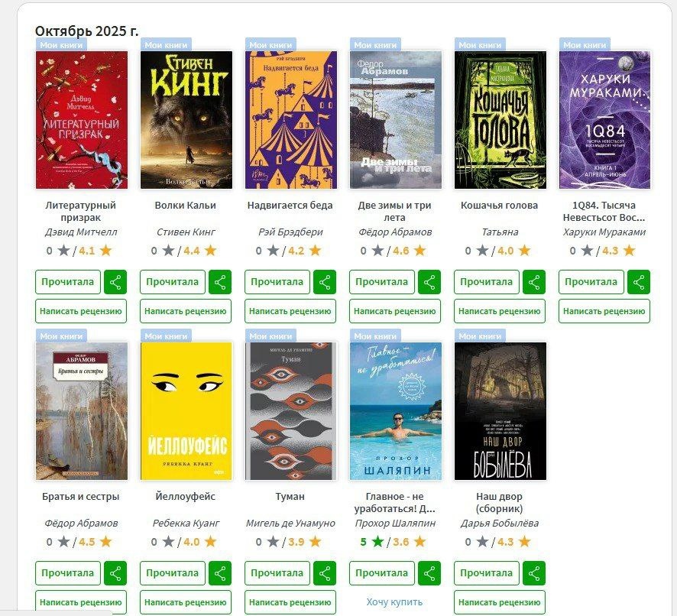
Task: Open the title link Кошачья голова
Action: pos(499,205)
